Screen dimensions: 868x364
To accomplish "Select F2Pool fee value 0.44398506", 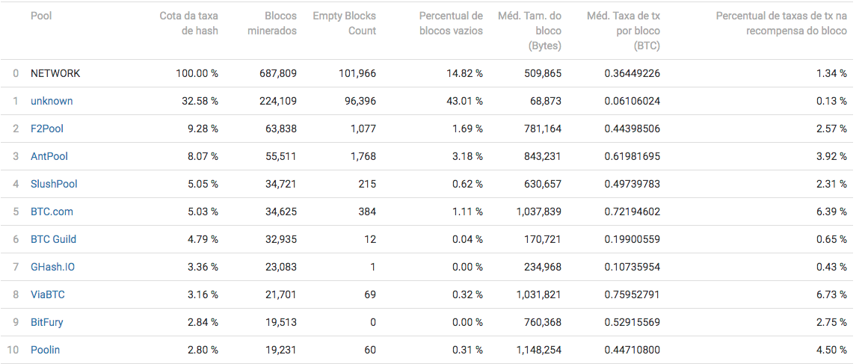I will tap(632, 129).
